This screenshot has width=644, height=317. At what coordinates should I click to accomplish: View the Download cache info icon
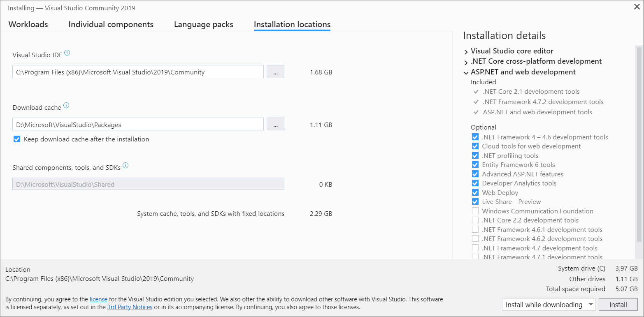click(66, 106)
